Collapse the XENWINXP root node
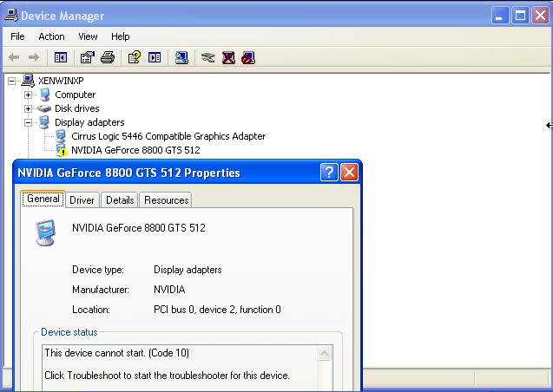 point(12,81)
